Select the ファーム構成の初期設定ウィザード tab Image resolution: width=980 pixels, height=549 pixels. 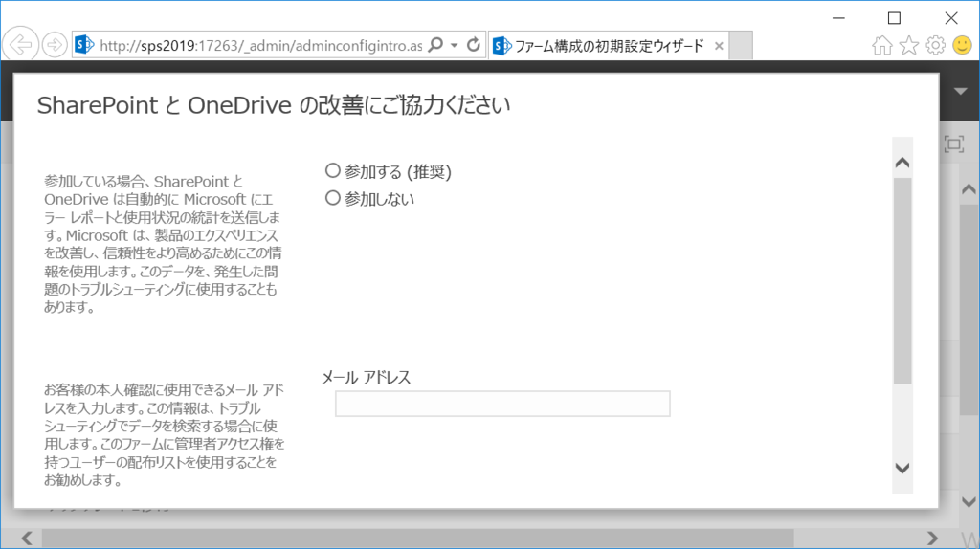pos(608,46)
